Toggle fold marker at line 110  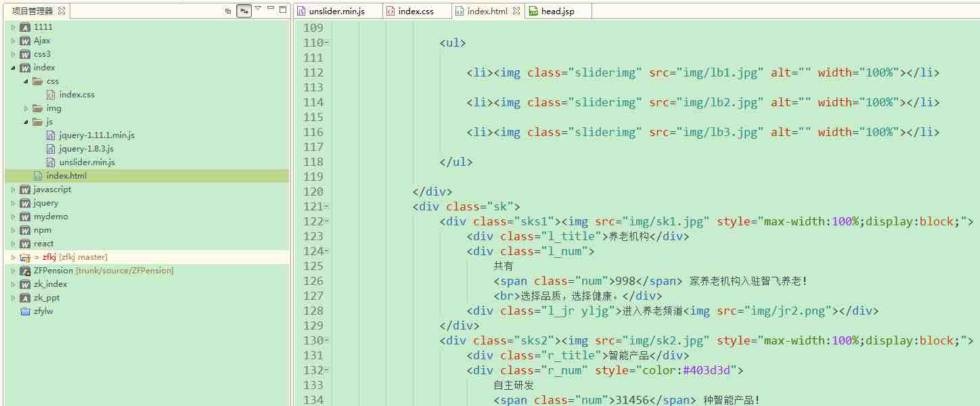(x=327, y=43)
